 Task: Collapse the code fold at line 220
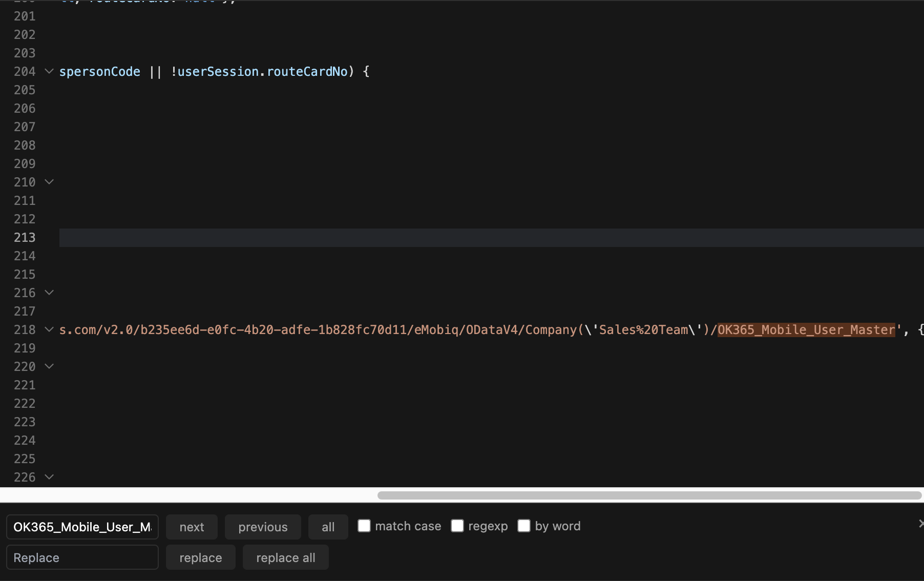pos(49,366)
